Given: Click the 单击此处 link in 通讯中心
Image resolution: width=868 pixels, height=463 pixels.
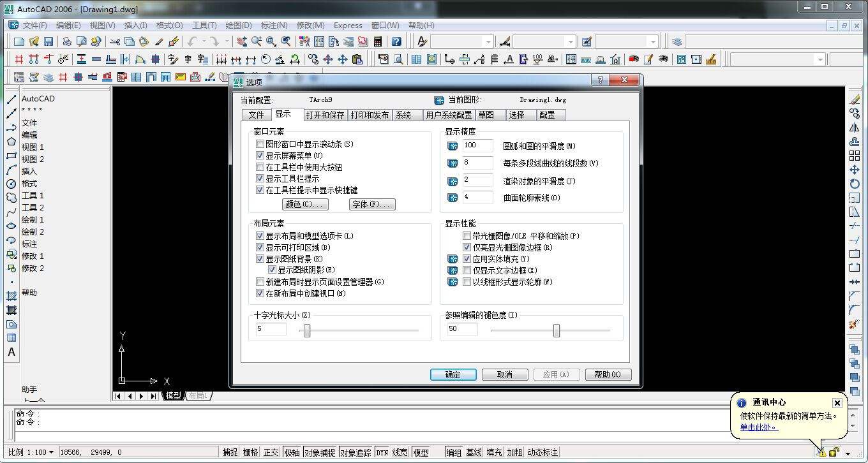Looking at the screenshot, I should point(758,427).
